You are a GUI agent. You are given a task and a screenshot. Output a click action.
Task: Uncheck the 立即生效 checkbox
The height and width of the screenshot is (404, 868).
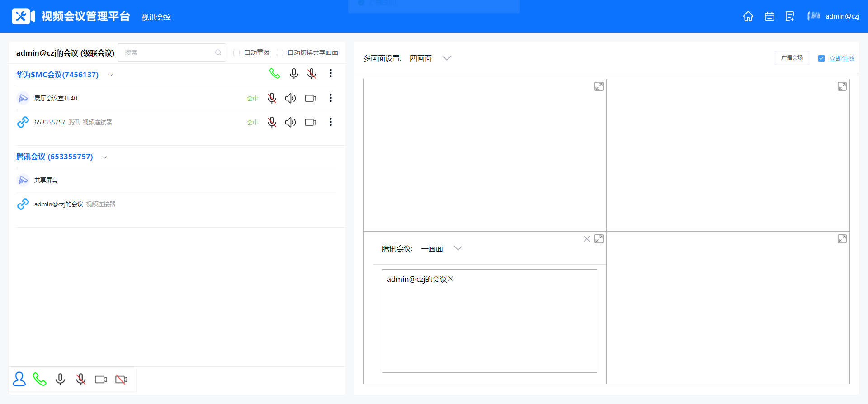click(x=821, y=58)
